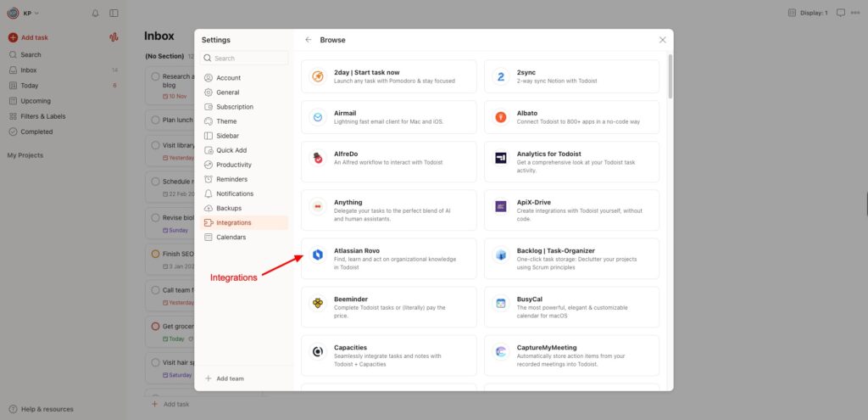Screen dimensions: 868x420
Task: Complete the Plan lunch task checkbox
Action: [156, 120]
